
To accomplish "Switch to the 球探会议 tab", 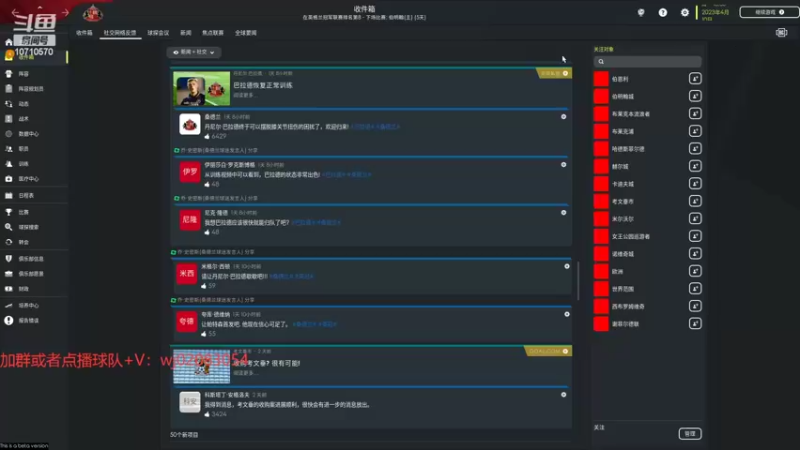I will pyautogui.click(x=158, y=33).
